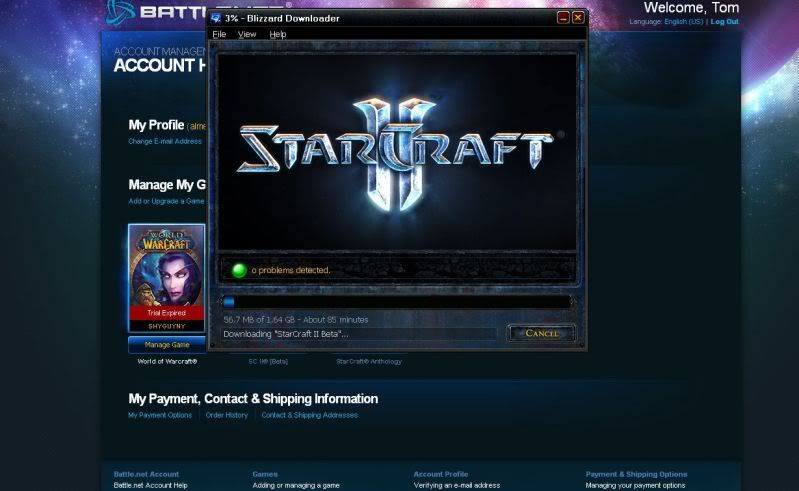Open the SC II Beta game link

click(x=268, y=361)
